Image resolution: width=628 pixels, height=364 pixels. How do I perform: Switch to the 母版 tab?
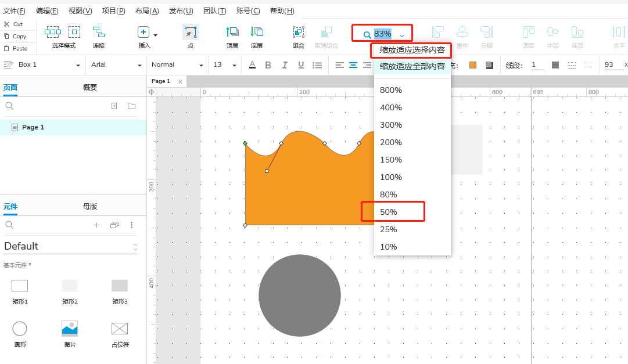point(90,207)
